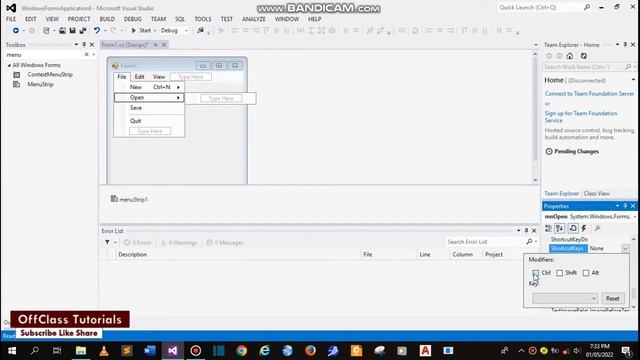Click the 0 Warnings filter button
The width and height of the screenshot is (640, 360).
(179, 243)
